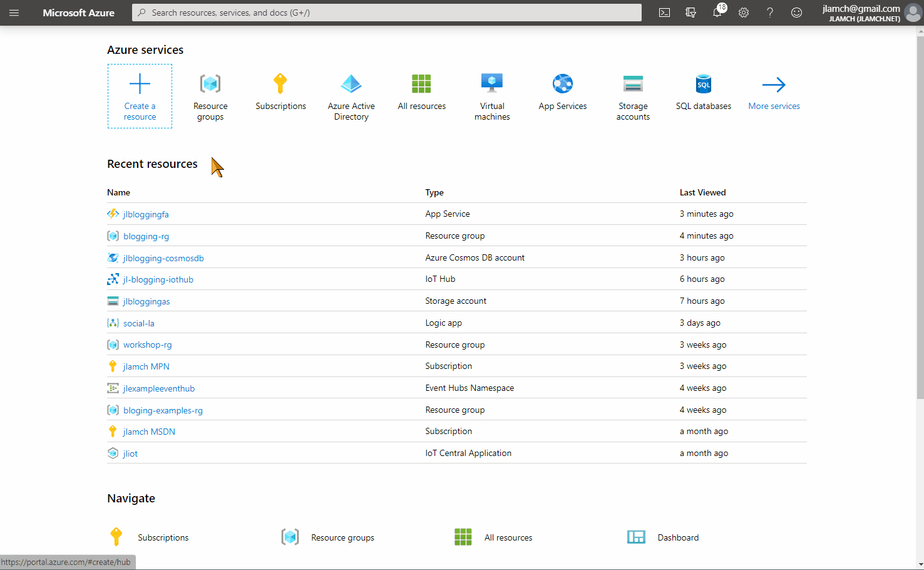Click the jlamch@gmail.com account name

(861, 9)
